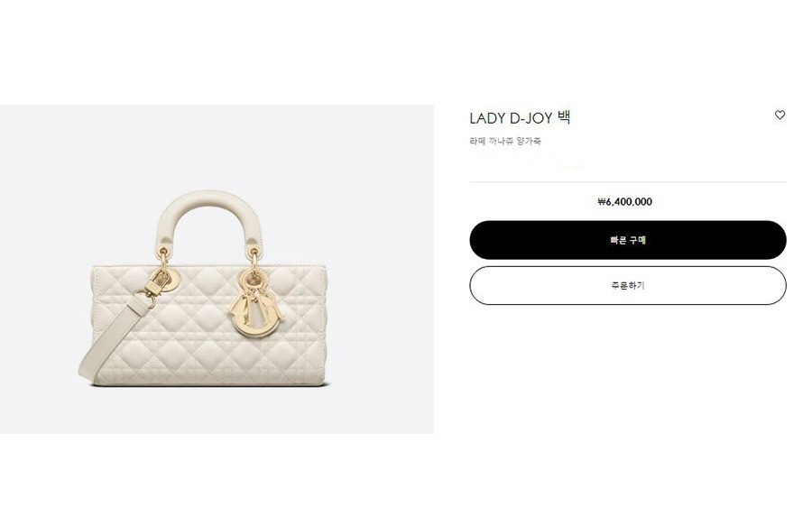The height and width of the screenshot is (516, 812).
Task: Click the 백 word in the product title
Action: tap(564, 117)
